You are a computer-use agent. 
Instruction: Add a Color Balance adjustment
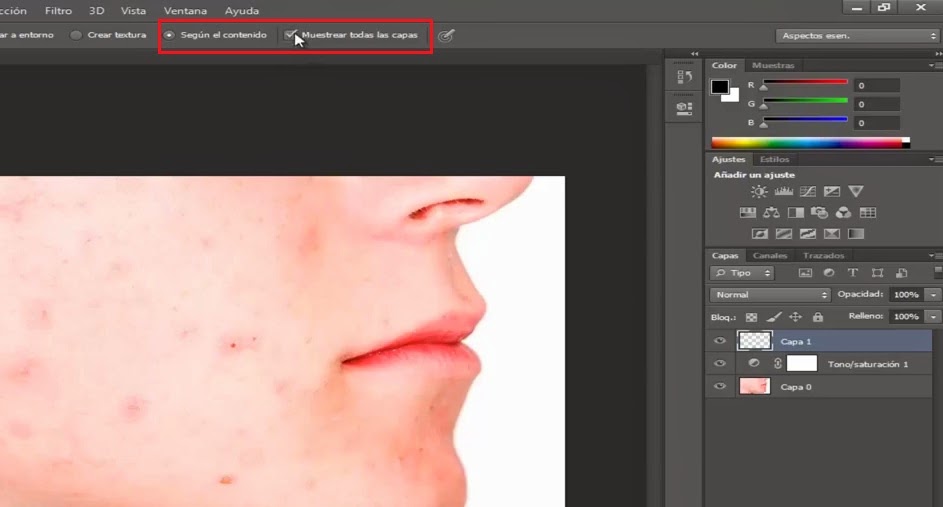click(772, 213)
